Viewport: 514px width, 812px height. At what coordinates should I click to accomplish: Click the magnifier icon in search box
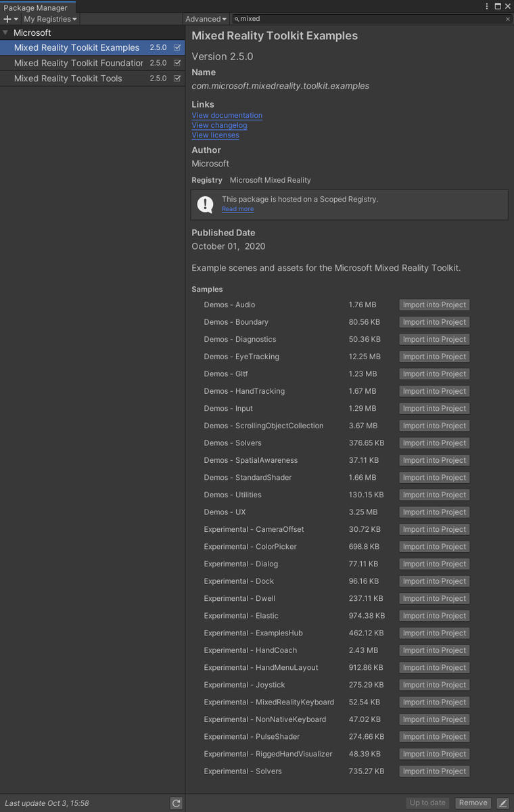[x=236, y=19]
